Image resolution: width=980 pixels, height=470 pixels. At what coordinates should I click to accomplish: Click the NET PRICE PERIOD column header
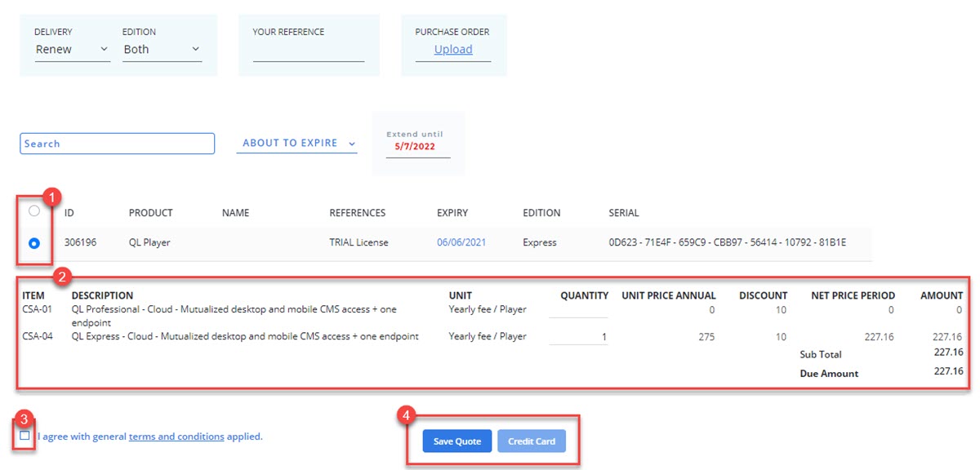[853, 295]
